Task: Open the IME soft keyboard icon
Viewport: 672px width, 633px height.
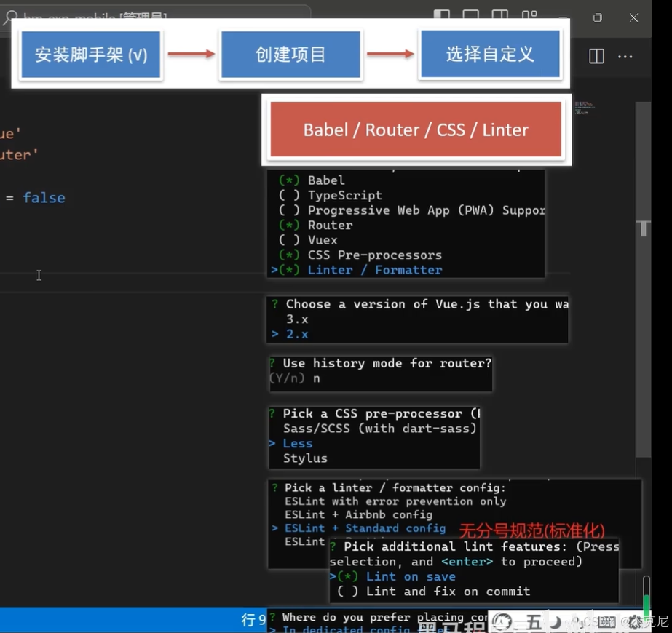Action: coord(606,621)
